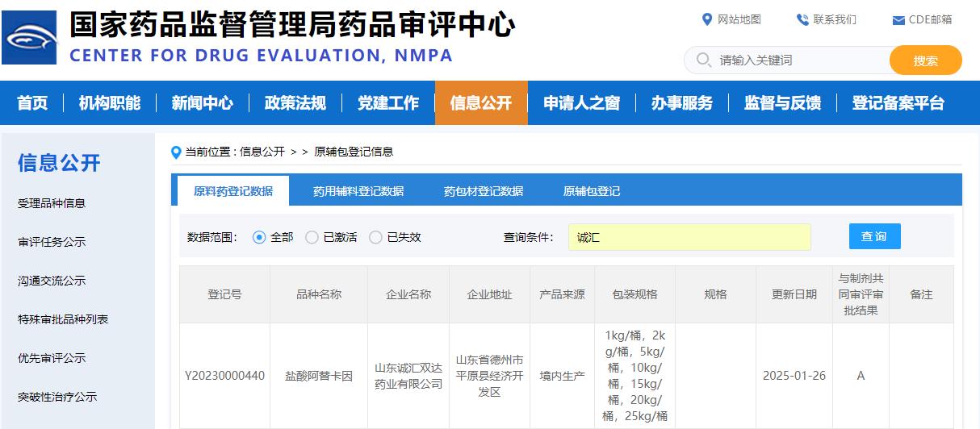The image size is (980, 429).
Task: Open 受理品种信息 in the sidebar
Action: click(x=52, y=203)
